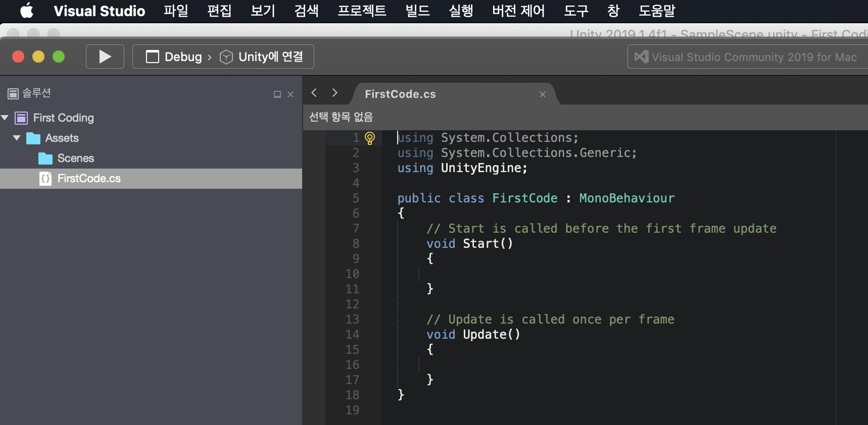The height and width of the screenshot is (425, 868).
Task: Choose the Unity에 연결 run target
Action: point(262,57)
